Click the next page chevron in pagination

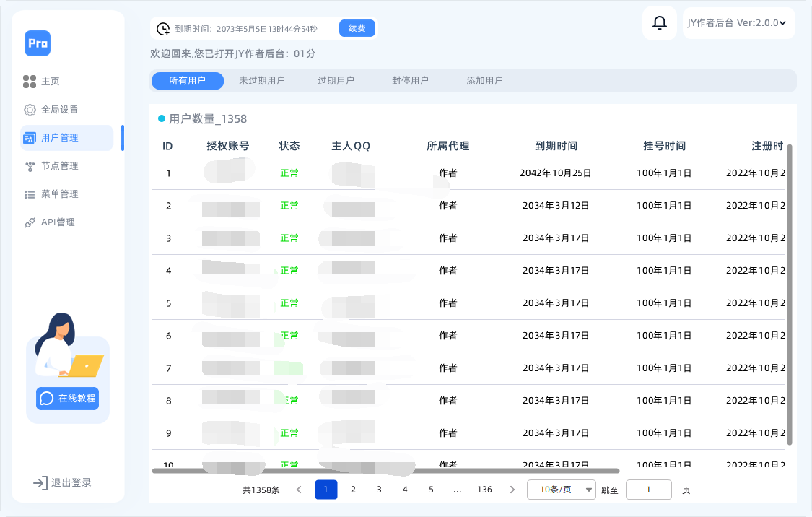[x=512, y=489]
